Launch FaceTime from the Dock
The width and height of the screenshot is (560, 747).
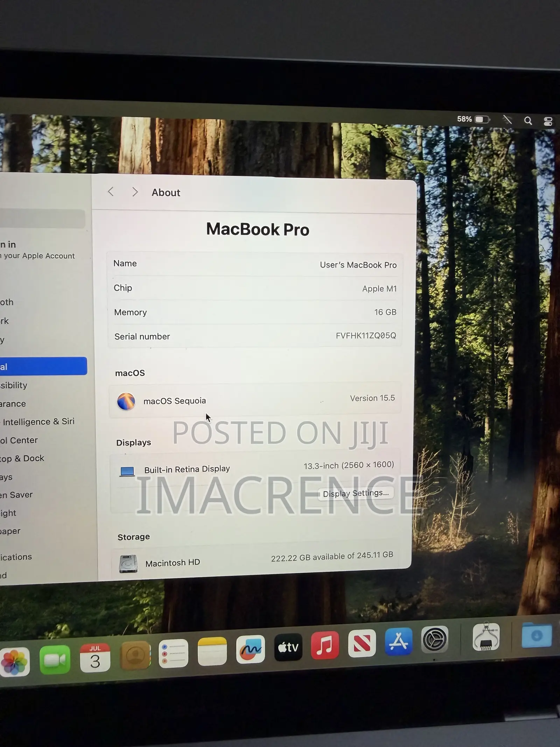pos(55,660)
